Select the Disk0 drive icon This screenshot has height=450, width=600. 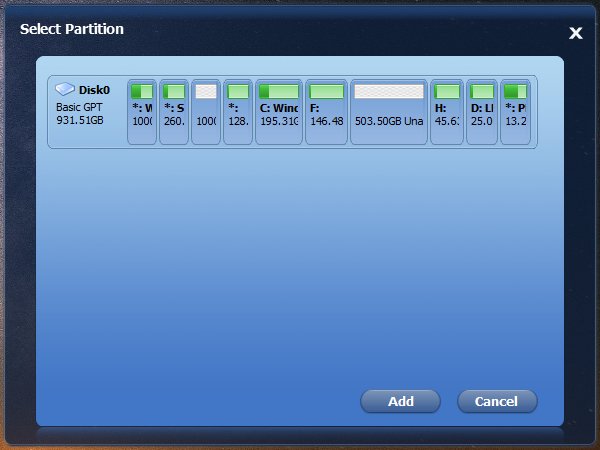65,89
